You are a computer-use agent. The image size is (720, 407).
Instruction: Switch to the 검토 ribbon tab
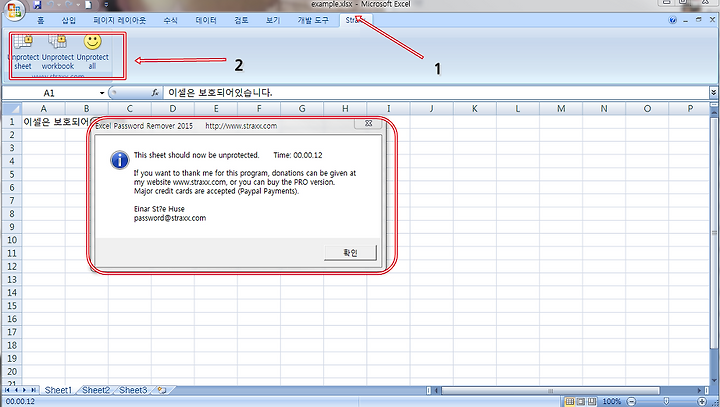click(241, 20)
